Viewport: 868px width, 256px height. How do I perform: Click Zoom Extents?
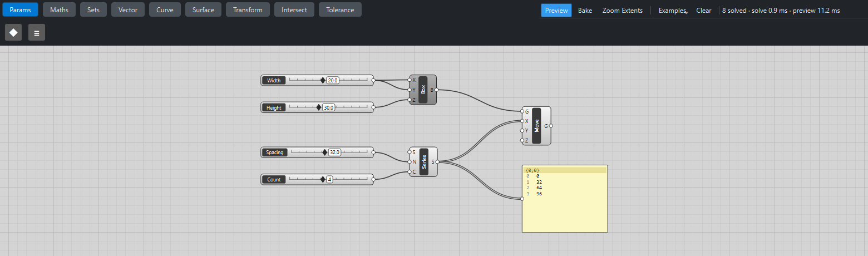(623, 11)
